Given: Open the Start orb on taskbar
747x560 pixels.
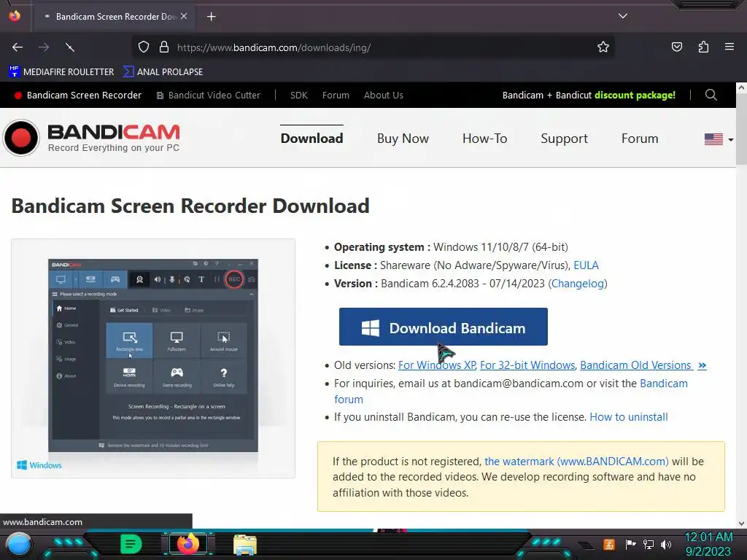Looking at the screenshot, I should (19, 544).
